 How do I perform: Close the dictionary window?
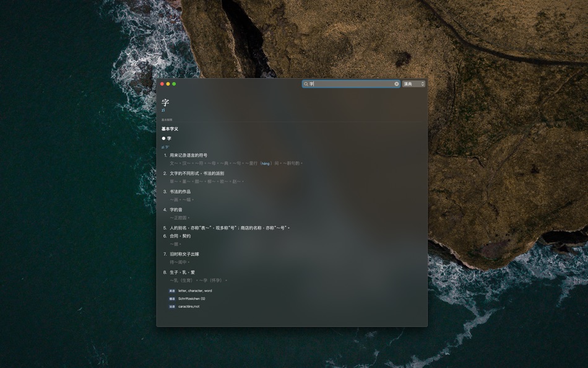point(162,84)
